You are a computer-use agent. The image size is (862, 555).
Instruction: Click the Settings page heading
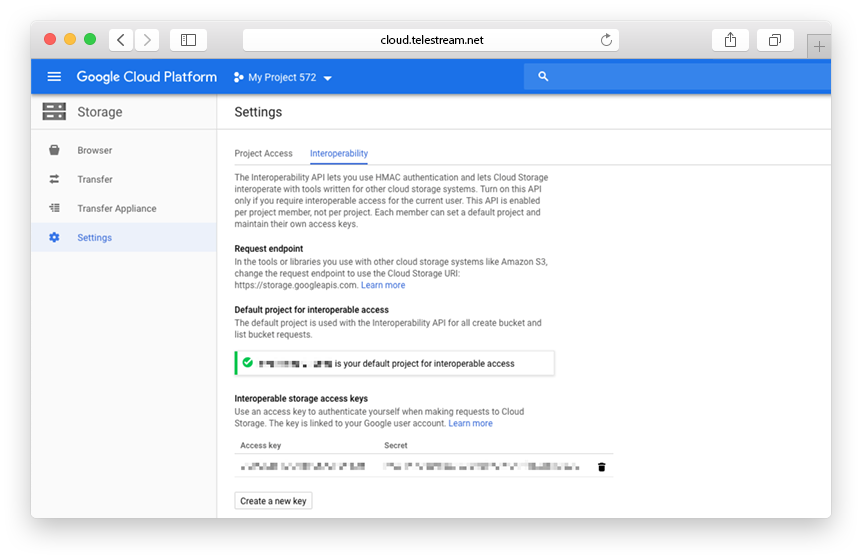(x=258, y=112)
